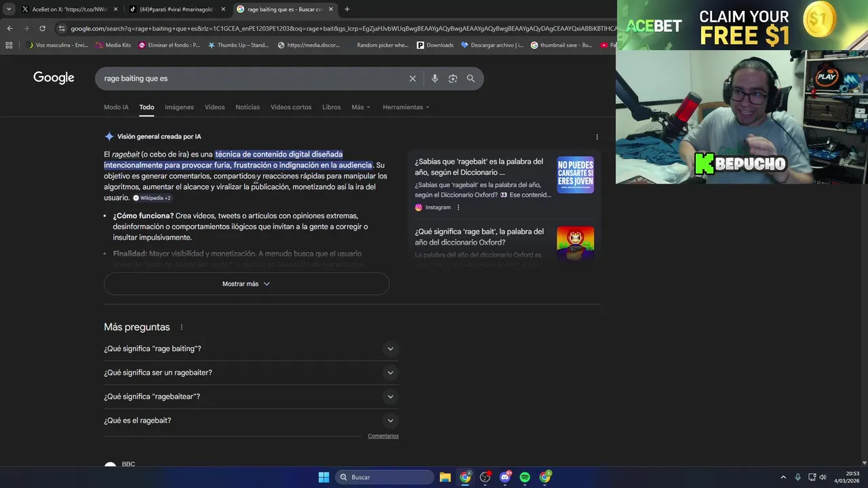Open the Herramientas dropdown

(x=406, y=107)
